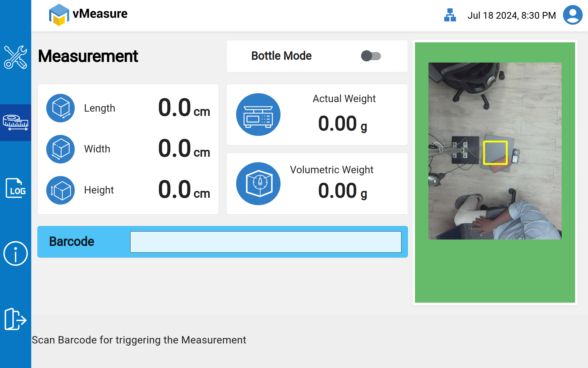Image resolution: width=588 pixels, height=368 pixels.
Task: Click the Measurement page heading
Action: click(x=88, y=56)
